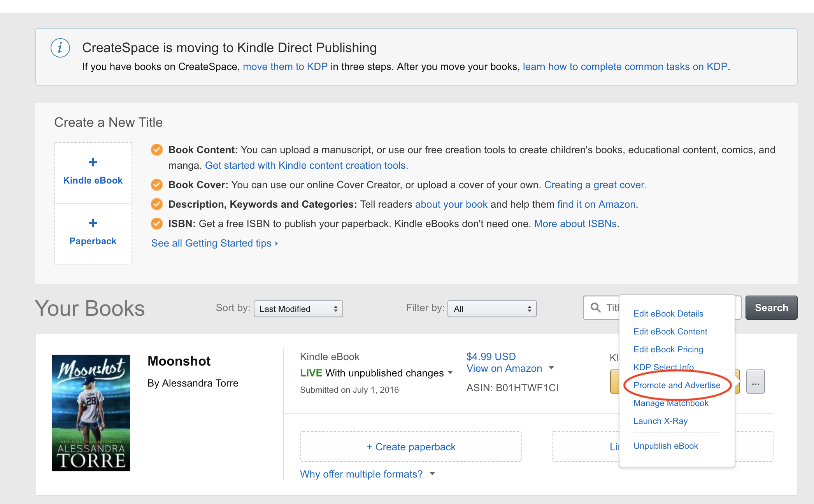
Task: Choose Promote and Advertise from menu
Action: click(677, 385)
